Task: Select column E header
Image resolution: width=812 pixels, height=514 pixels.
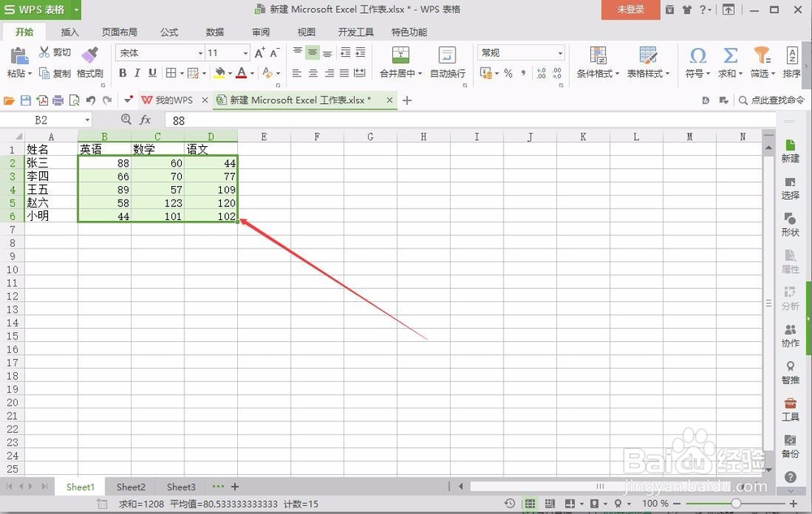Action: click(x=264, y=136)
